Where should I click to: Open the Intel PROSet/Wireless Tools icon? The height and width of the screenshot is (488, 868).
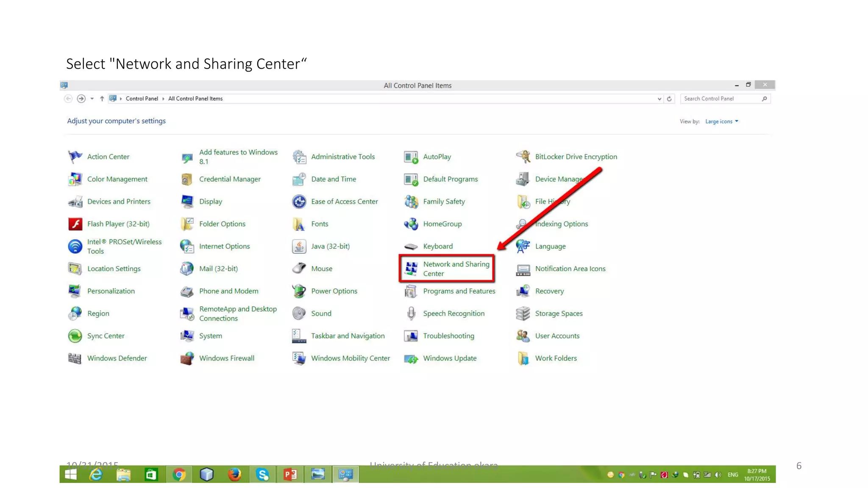coord(75,247)
